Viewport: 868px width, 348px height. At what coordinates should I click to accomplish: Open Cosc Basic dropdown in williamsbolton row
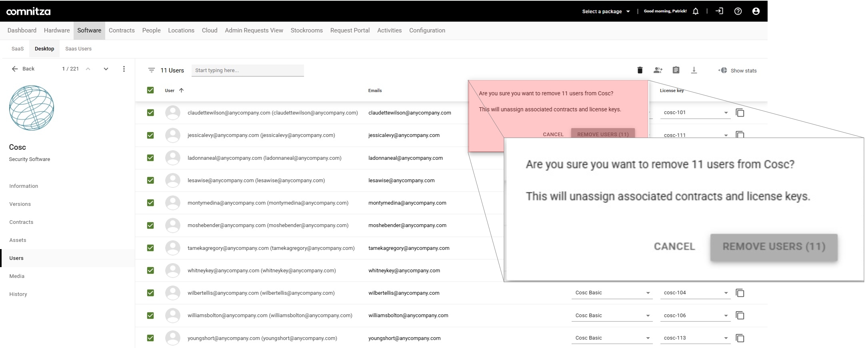click(x=612, y=316)
